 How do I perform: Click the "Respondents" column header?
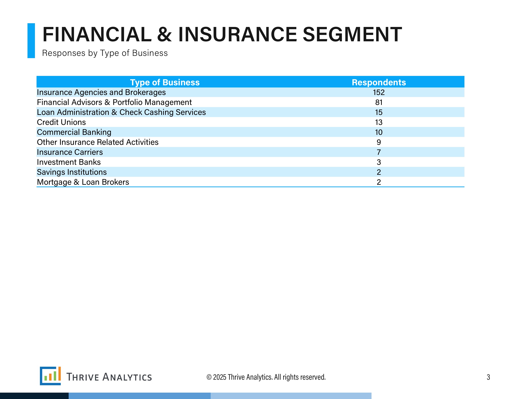(x=379, y=82)
